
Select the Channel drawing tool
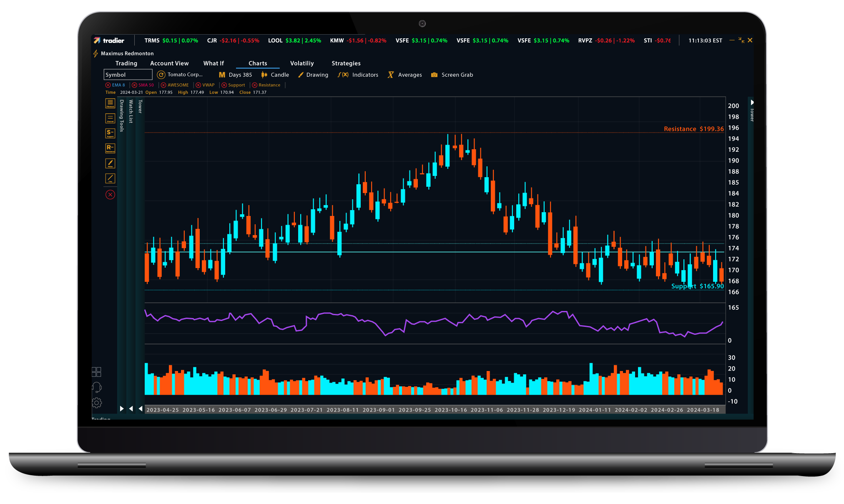[110, 118]
